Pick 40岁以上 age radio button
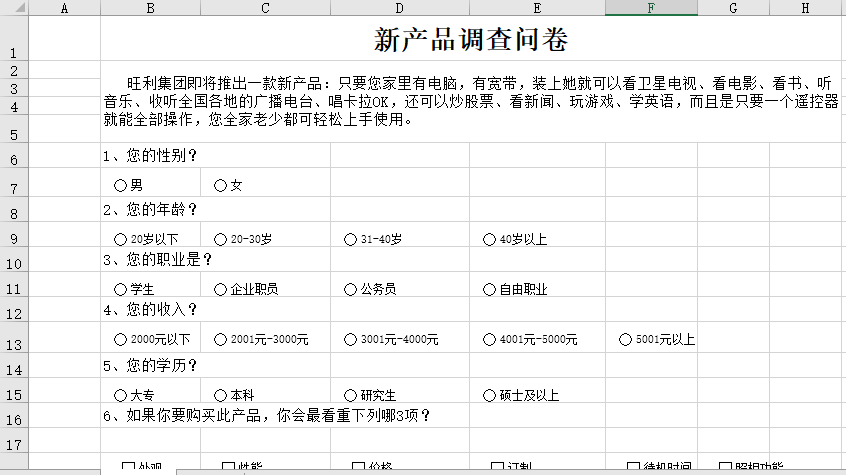Screen dimensions: 846x475 point(489,239)
